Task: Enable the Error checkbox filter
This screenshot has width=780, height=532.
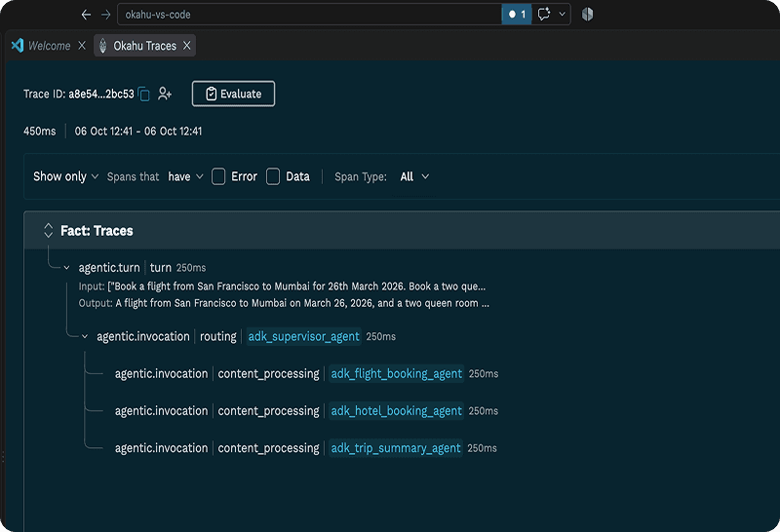Action: pos(218,176)
